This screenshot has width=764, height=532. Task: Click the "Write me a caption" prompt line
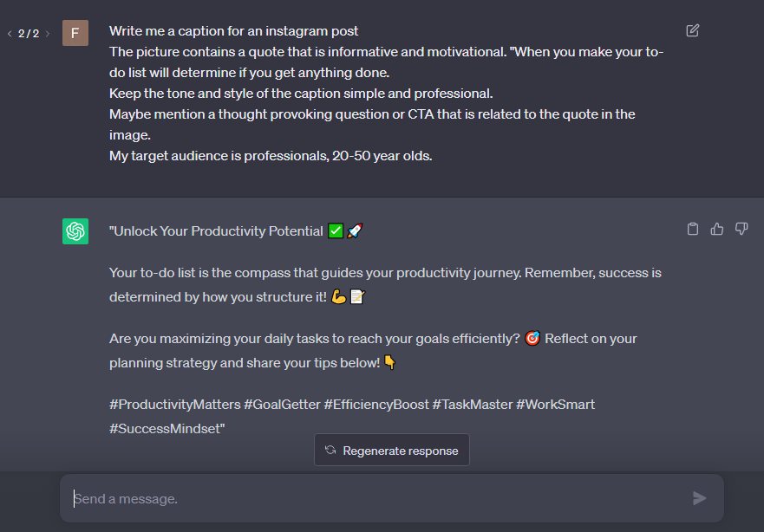click(x=234, y=31)
